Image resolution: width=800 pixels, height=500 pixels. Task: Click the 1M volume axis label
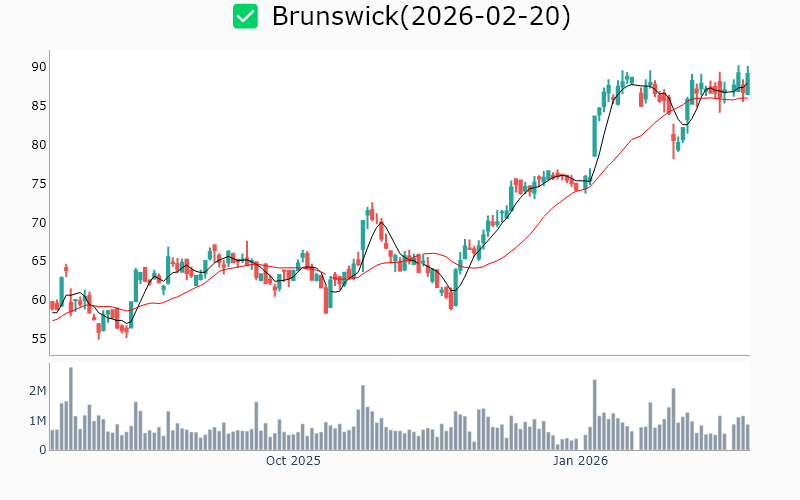click(36, 421)
